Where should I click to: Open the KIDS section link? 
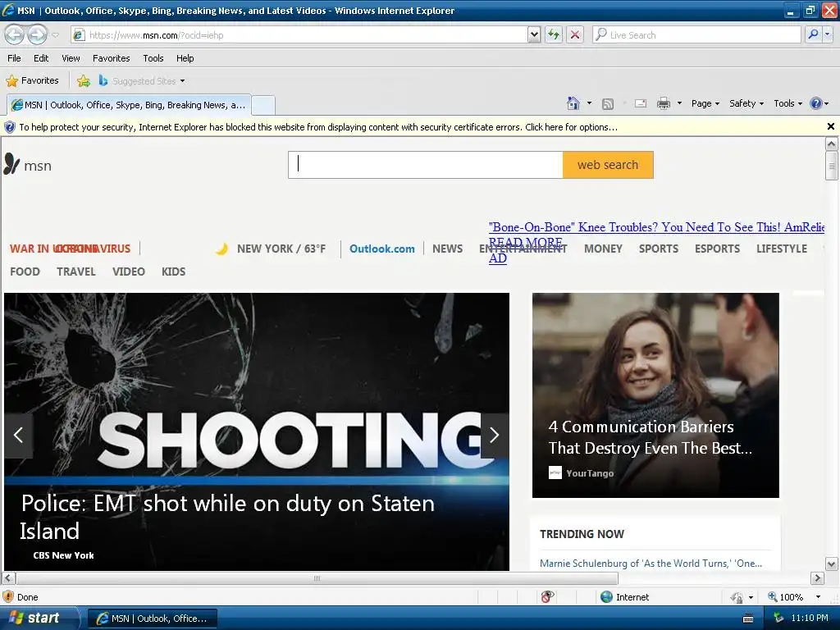174,272
